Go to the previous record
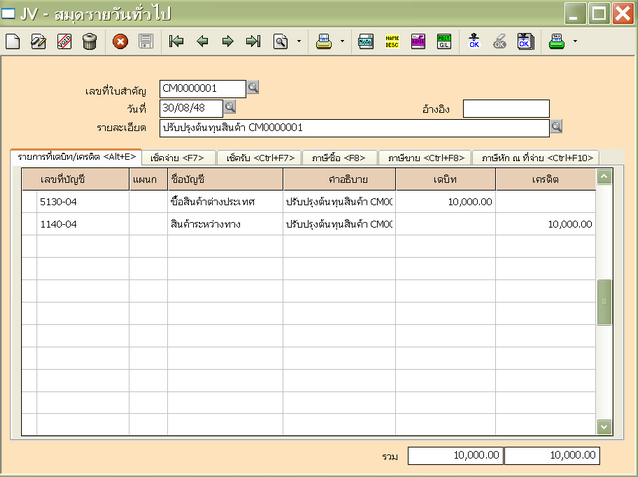 [202, 42]
